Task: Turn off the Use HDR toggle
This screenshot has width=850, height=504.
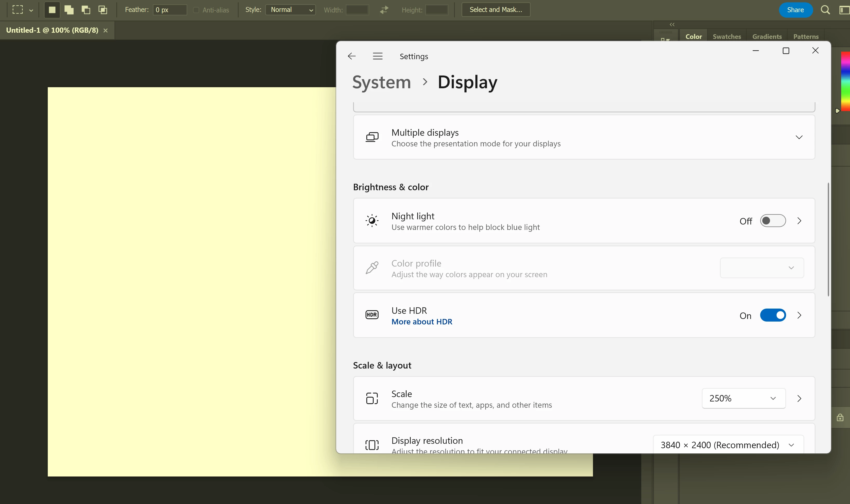Action: point(773,315)
